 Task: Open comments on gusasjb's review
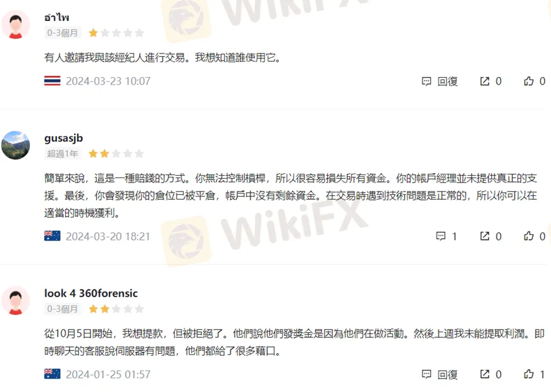(441, 236)
